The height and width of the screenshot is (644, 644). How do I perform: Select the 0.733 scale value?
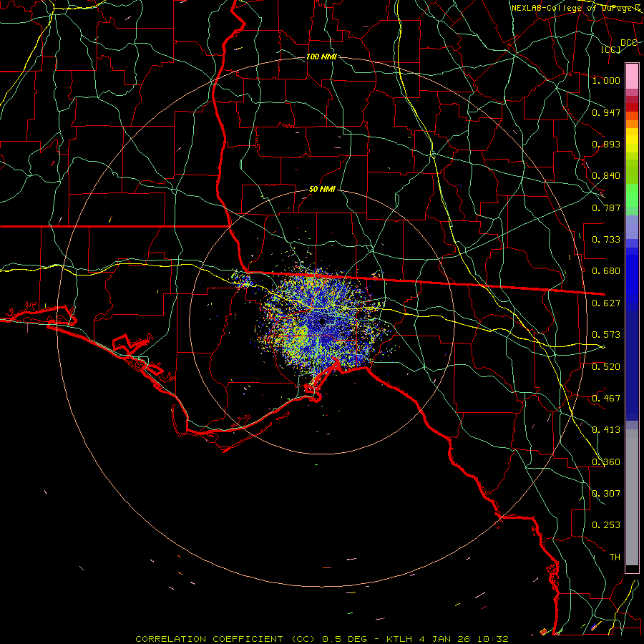(606, 240)
